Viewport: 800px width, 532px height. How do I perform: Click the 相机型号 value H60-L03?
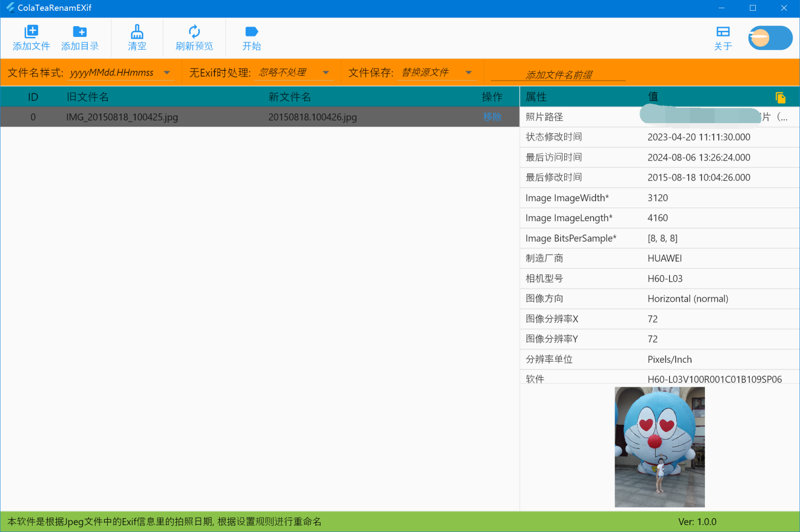665,279
